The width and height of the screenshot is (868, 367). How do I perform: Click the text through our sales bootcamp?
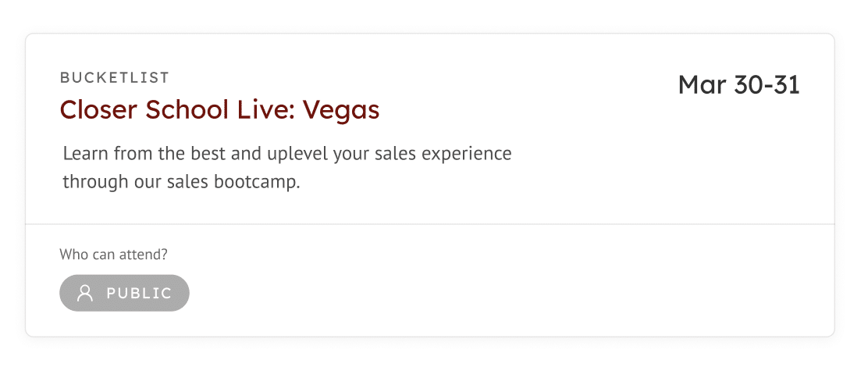tap(182, 182)
